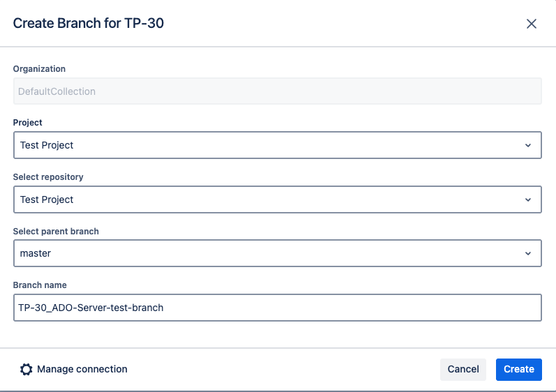Click the Select repository chevron arrow
This screenshot has height=392, width=556.
528,199
